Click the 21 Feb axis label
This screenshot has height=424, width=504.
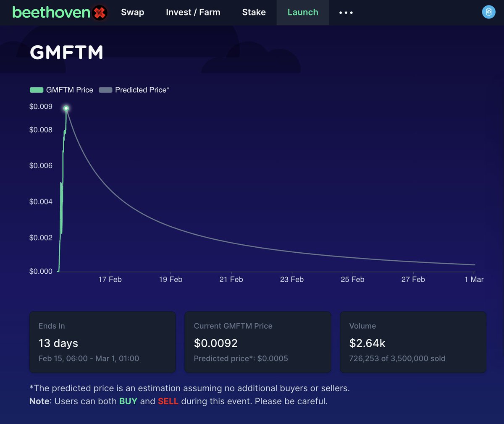tap(231, 280)
